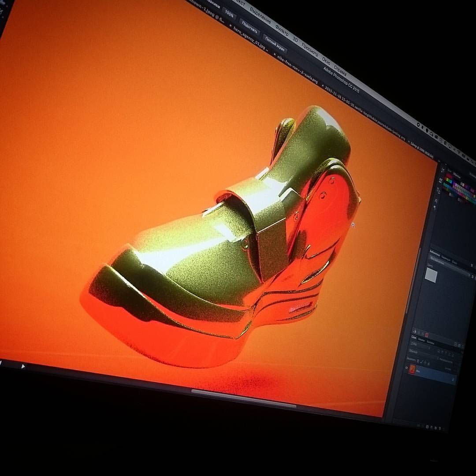Open the Фильтр menu
The width and height of the screenshot is (476, 476).
pos(282,30)
